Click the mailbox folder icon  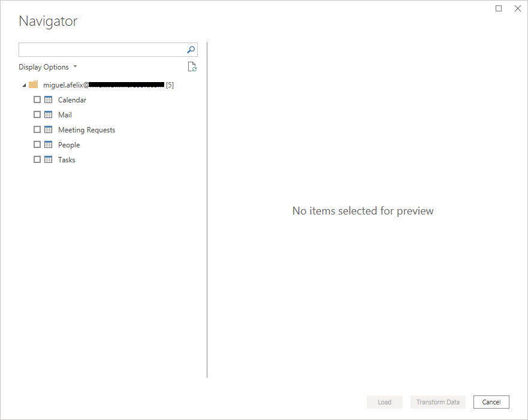pyautogui.click(x=34, y=84)
